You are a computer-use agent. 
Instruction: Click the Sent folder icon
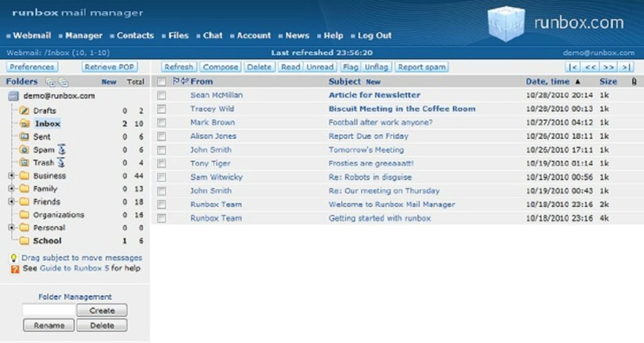(25, 136)
